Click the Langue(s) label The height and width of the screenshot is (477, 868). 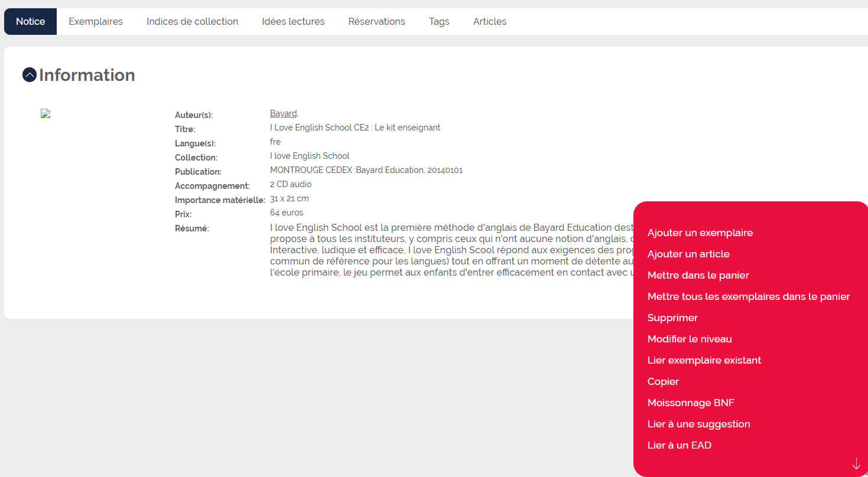tap(196, 143)
